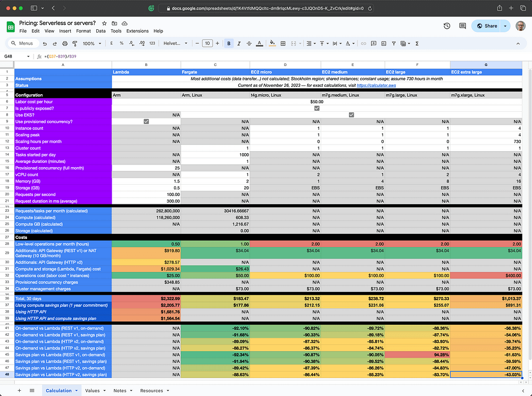Open version history clock icon
Viewport: 532px width, 396px height.
(x=447, y=26)
